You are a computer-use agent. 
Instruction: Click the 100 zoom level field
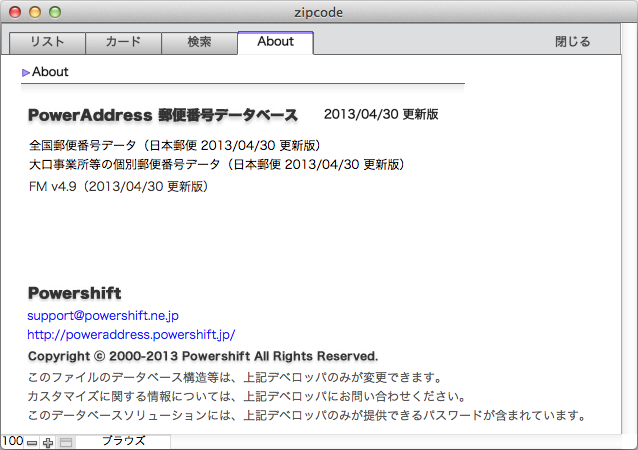[12, 441]
